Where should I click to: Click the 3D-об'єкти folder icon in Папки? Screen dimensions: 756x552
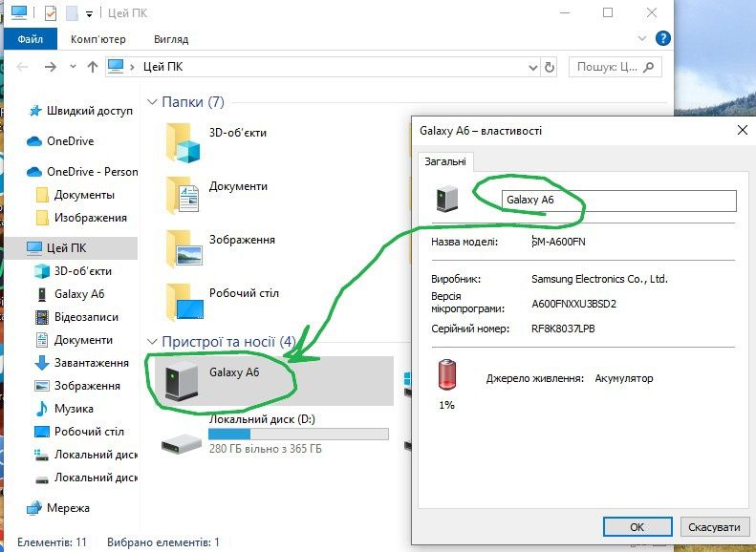click(x=183, y=143)
